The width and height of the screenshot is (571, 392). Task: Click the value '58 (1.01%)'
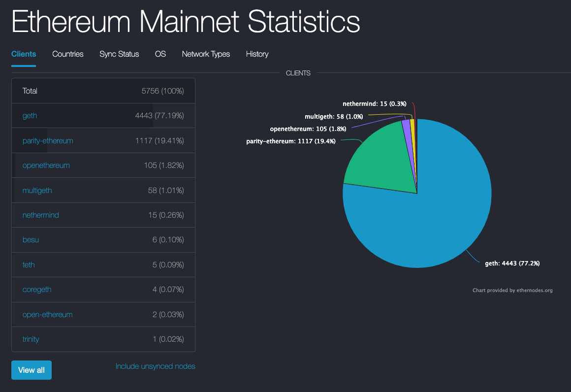point(166,190)
